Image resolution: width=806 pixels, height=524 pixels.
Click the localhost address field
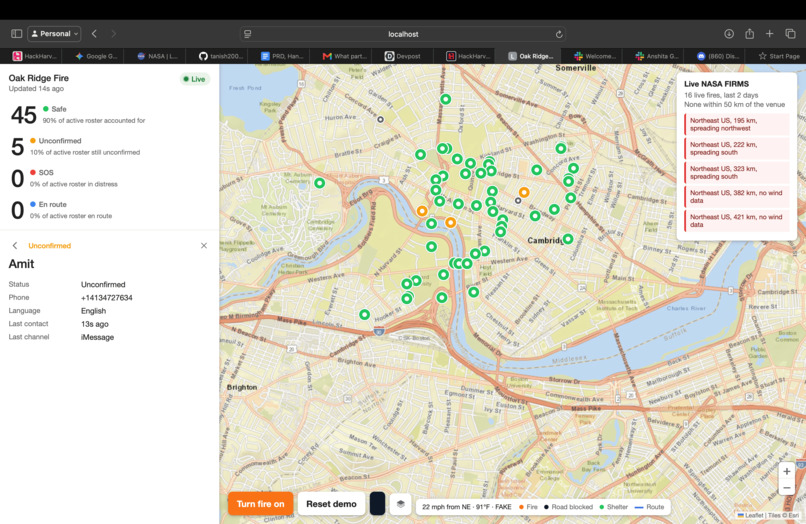coord(403,34)
